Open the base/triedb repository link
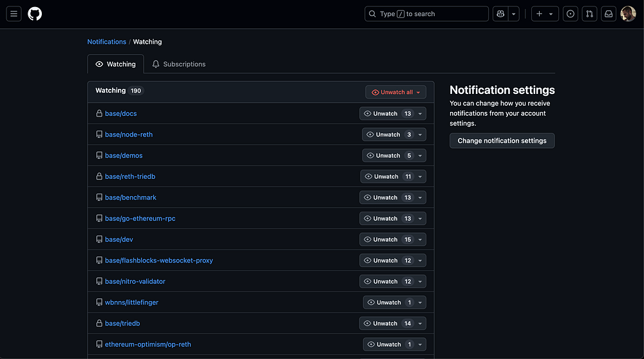The height and width of the screenshot is (359, 644). pos(122,324)
